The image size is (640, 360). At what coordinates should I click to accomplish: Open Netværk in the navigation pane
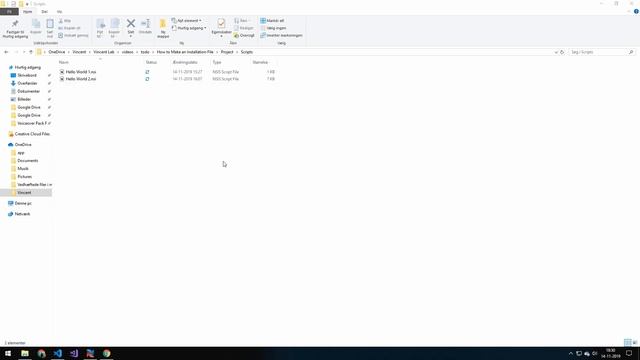click(x=22, y=214)
